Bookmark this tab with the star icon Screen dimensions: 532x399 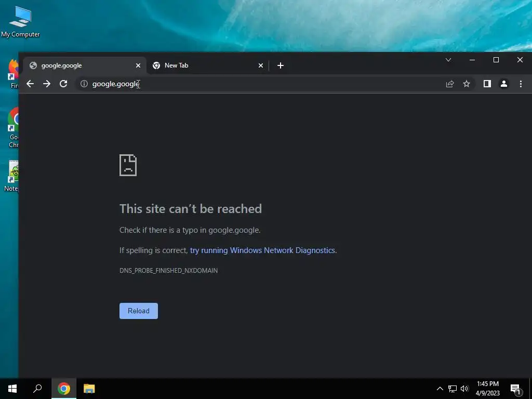click(x=467, y=84)
